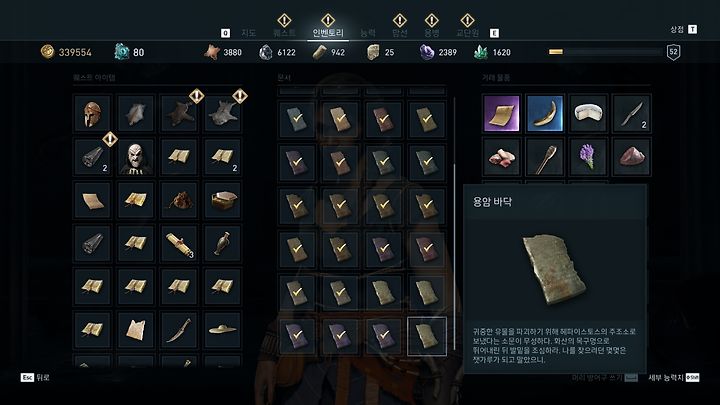Select the cheese wheel trade good

(588, 113)
